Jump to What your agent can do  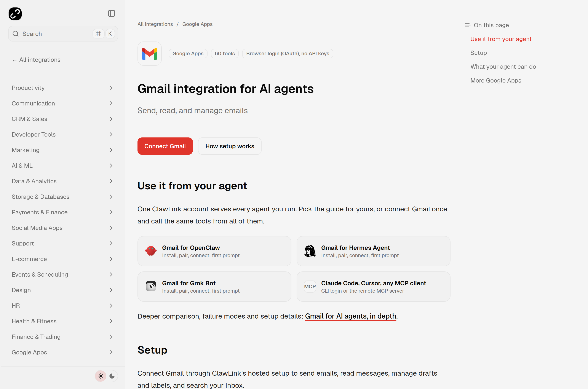(x=503, y=67)
